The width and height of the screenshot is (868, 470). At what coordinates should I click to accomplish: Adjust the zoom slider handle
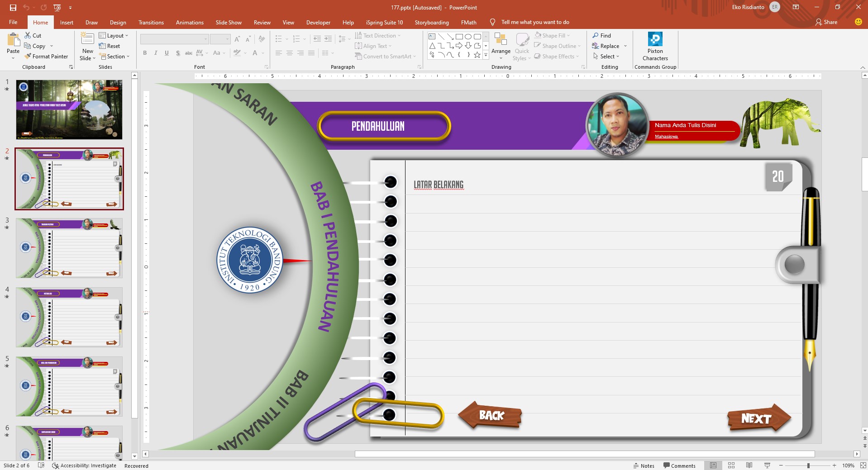[808, 465]
